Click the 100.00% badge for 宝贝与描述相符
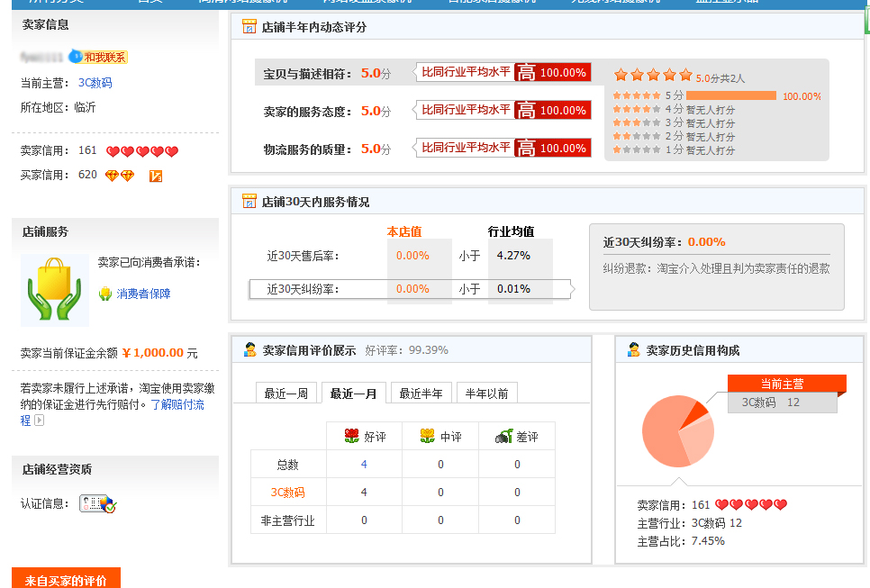The image size is (870, 588). (x=553, y=72)
